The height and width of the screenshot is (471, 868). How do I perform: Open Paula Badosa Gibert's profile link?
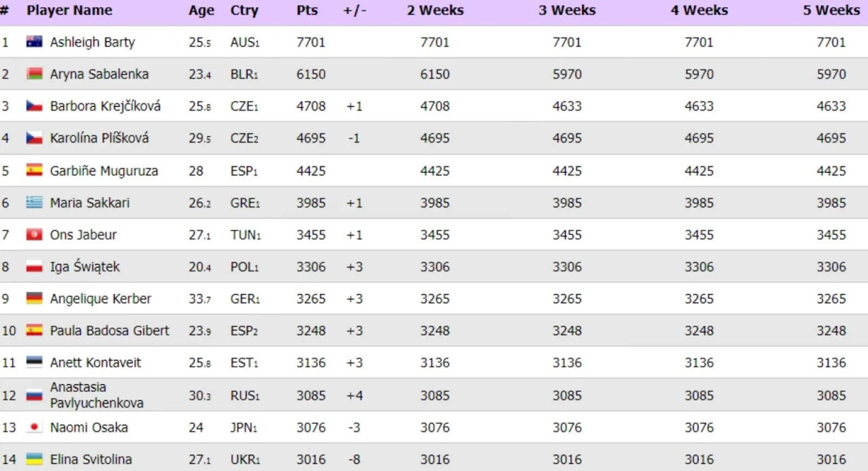tap(110, 330)
